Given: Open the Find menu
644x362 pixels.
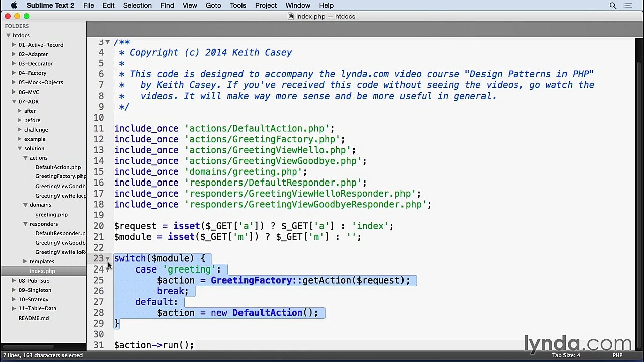Looking at the screenshot, I should coord(167,5).
